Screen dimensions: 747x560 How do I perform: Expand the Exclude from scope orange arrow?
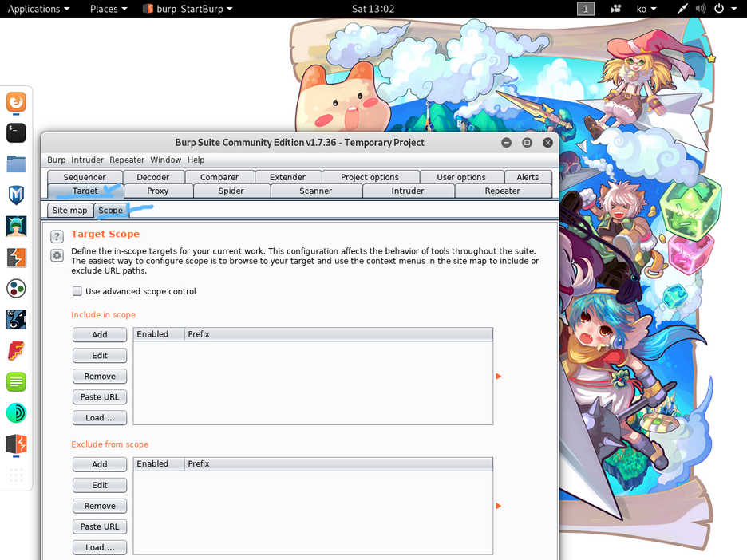tap(498, 506)
